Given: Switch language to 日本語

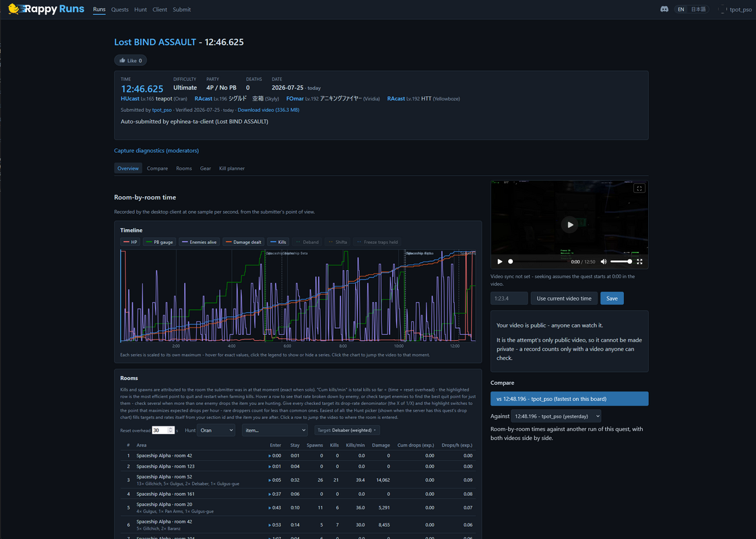Looking at the screenshot, I should click(x=698, y=9).
